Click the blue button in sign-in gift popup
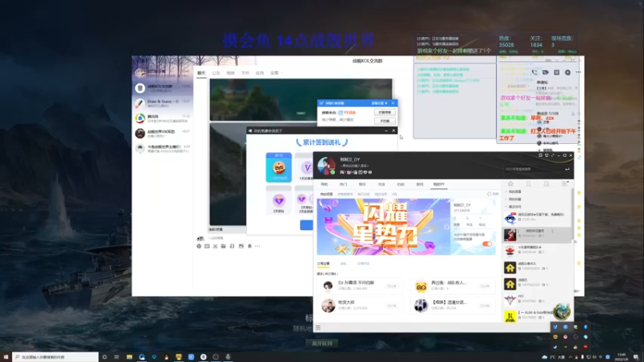 click(307, 225)
